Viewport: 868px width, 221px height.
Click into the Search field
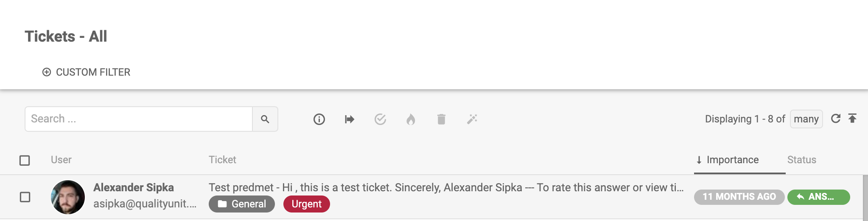(139, 119)
